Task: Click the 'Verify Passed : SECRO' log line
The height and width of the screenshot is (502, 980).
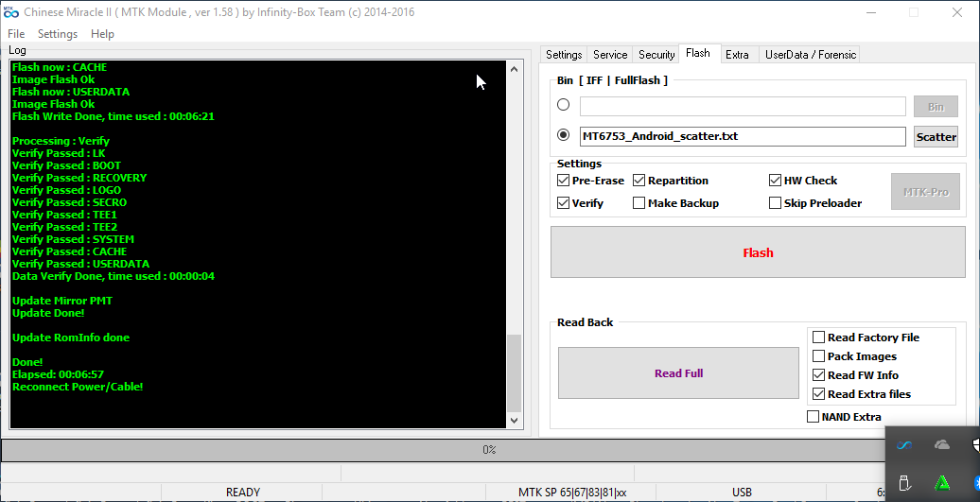Action: tap(69, 202)
